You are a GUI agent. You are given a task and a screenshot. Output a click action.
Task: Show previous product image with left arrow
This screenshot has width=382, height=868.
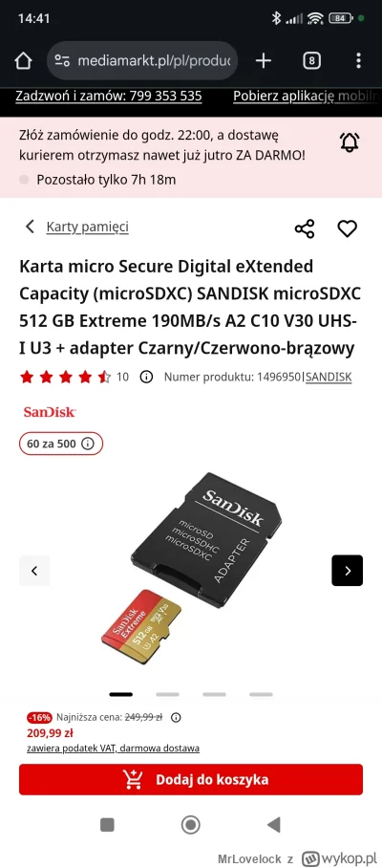coord(34,570)
